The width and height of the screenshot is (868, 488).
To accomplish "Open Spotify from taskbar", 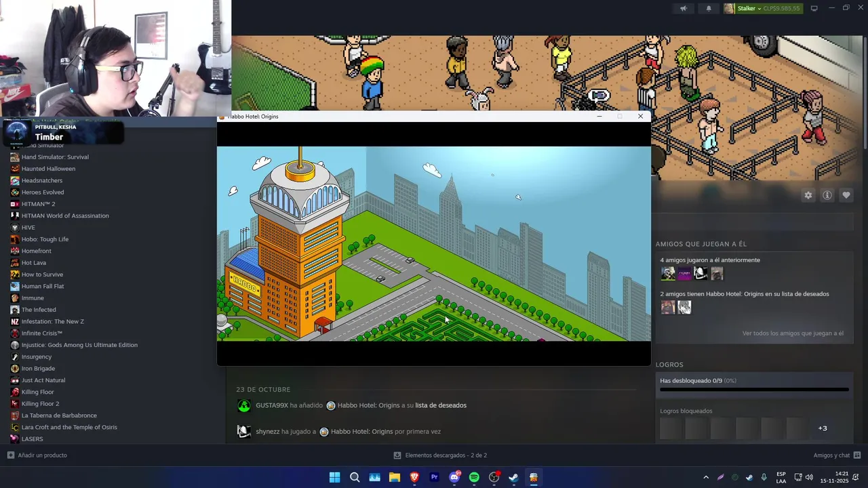I will (474, 477).
